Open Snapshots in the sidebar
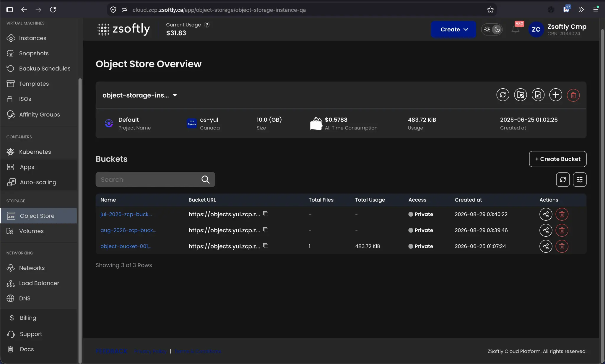The image size is (605, 364). [34, 53]
